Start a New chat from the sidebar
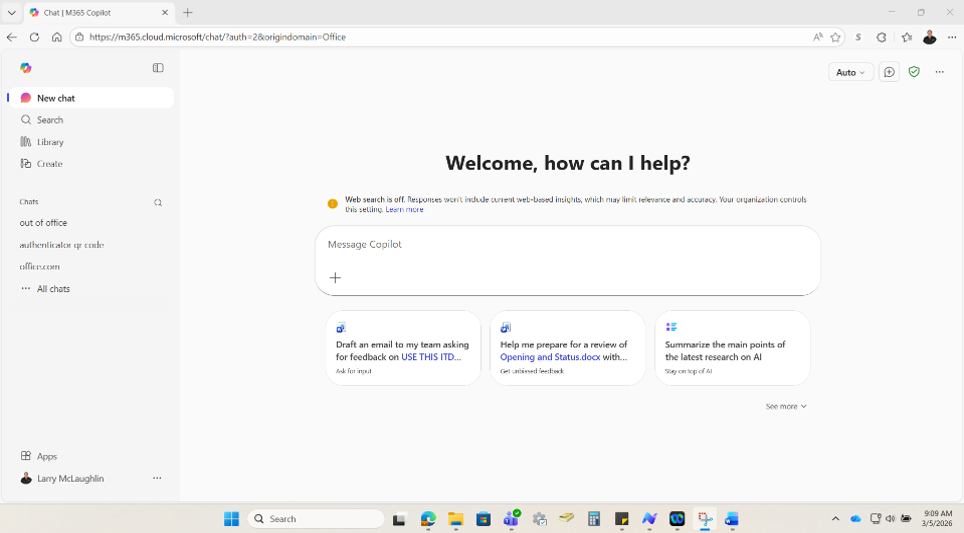 (x=92, y=98)
